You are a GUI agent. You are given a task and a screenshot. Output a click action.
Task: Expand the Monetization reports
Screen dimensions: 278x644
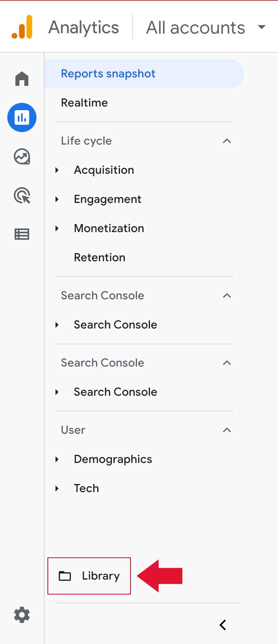click(57, 228)
